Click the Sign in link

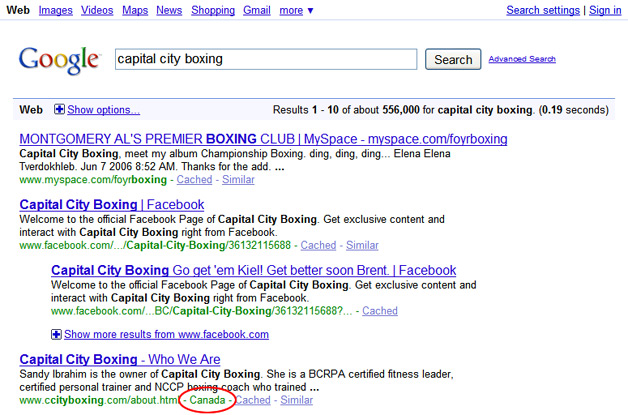point(605,10)
